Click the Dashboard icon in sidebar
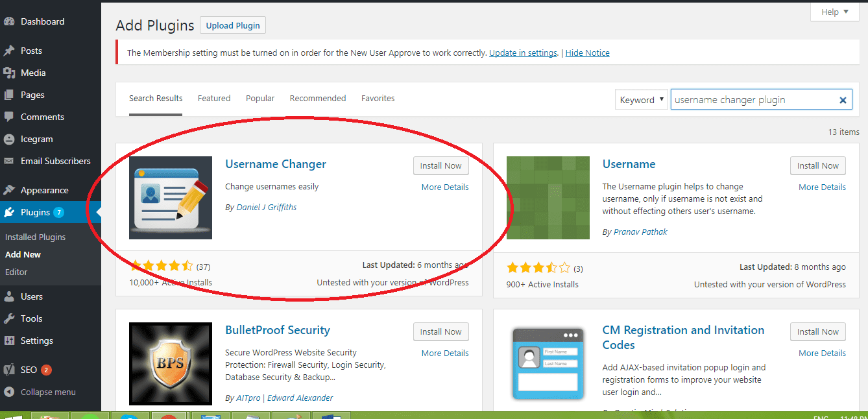 tap(9, 21)
